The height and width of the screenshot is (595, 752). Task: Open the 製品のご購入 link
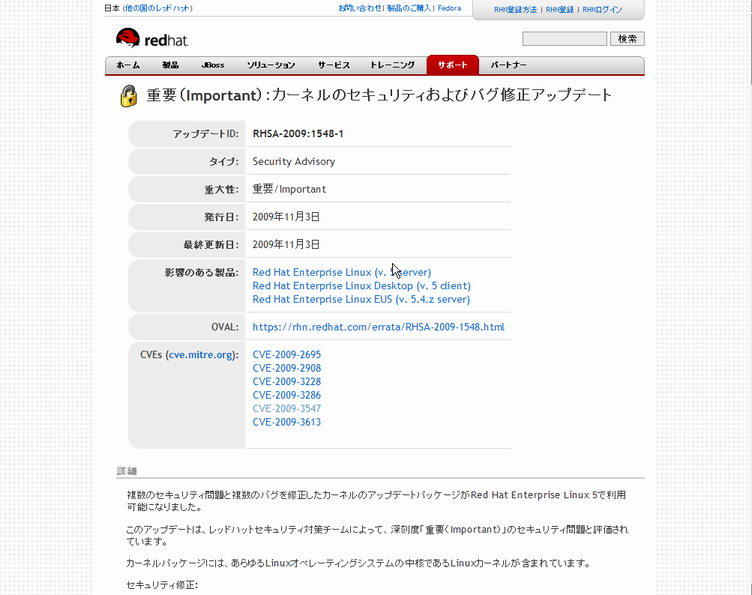tap(409, 8)
